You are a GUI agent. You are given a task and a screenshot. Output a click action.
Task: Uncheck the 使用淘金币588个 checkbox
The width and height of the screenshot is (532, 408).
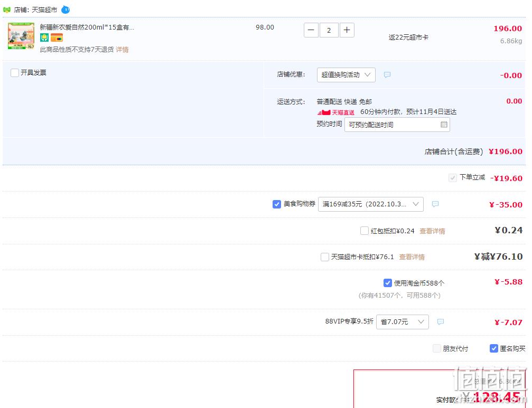387,282
